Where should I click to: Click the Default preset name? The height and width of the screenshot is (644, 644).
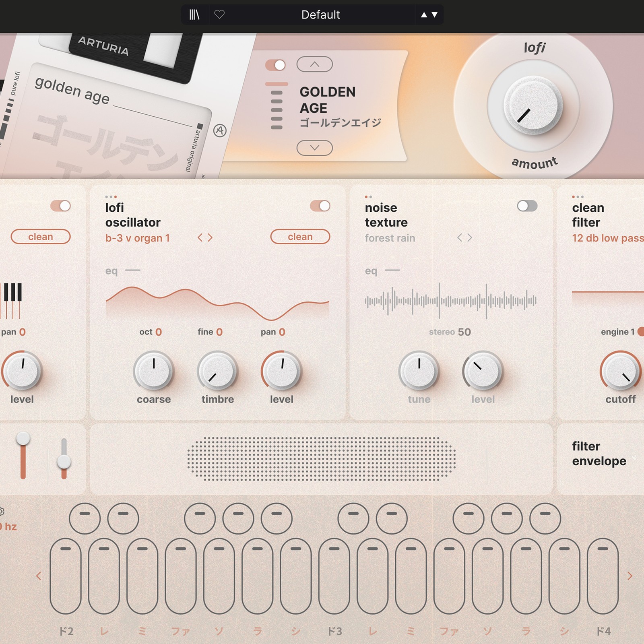click(320, 15)
